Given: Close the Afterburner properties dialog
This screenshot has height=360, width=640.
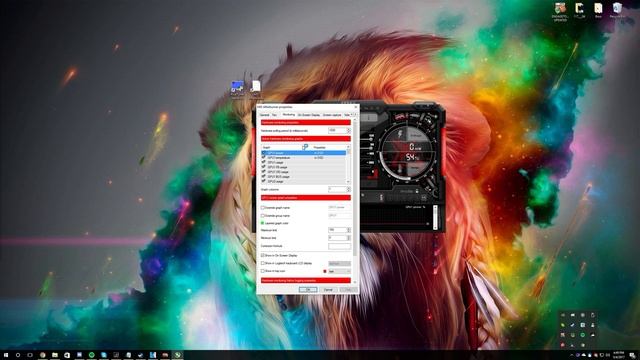Looking at the screenshot, I should tap(356, 107).
